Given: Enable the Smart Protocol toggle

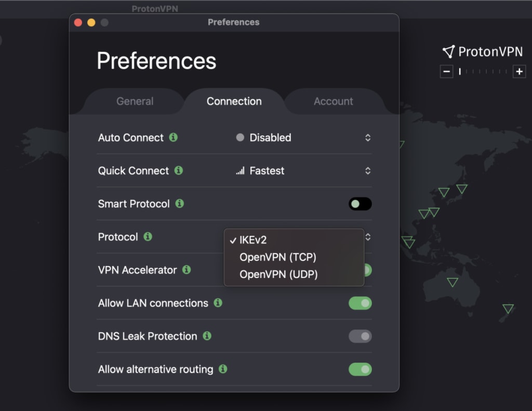Looking at the screenshot, I should click(360, 204).
